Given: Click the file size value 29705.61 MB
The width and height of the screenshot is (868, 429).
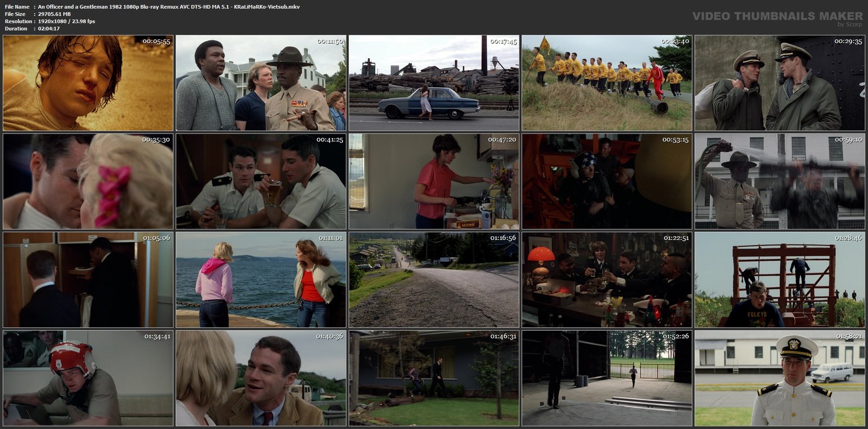Looking at the screenshot, I should coord(54,14).
